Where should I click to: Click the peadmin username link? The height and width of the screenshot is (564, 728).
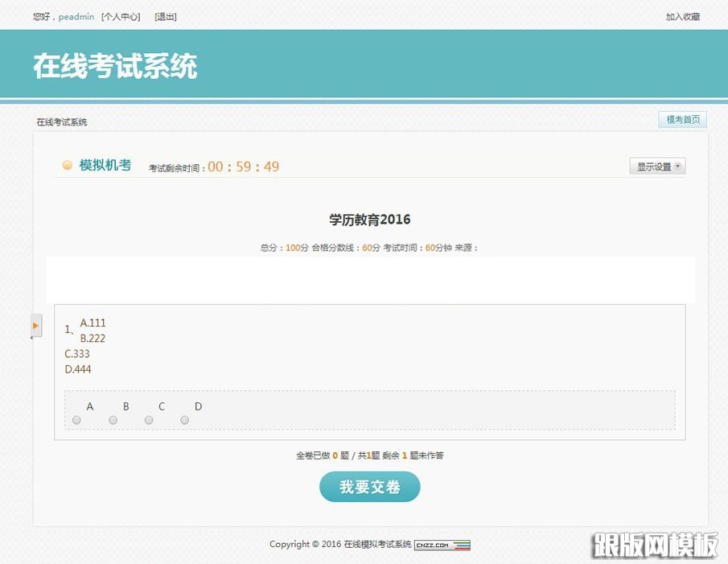click(75, 16)
